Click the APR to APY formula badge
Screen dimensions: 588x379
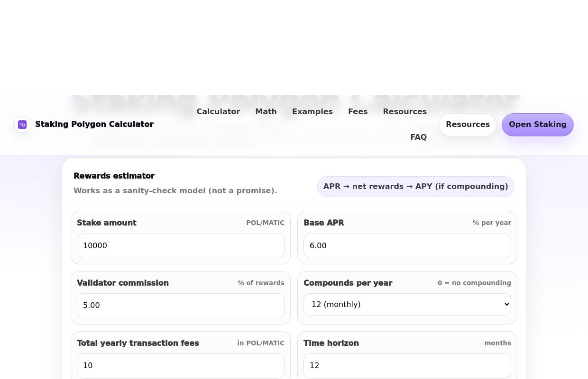415,186
